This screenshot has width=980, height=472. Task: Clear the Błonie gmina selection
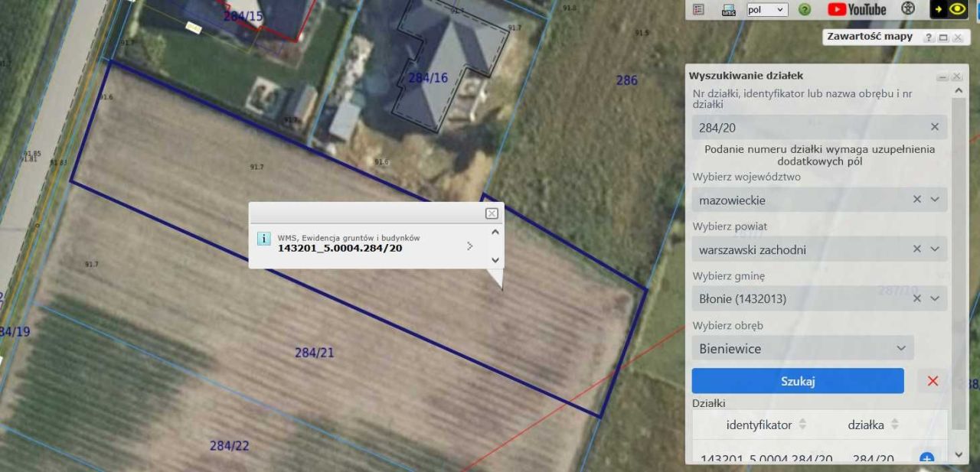pos(917,298)
